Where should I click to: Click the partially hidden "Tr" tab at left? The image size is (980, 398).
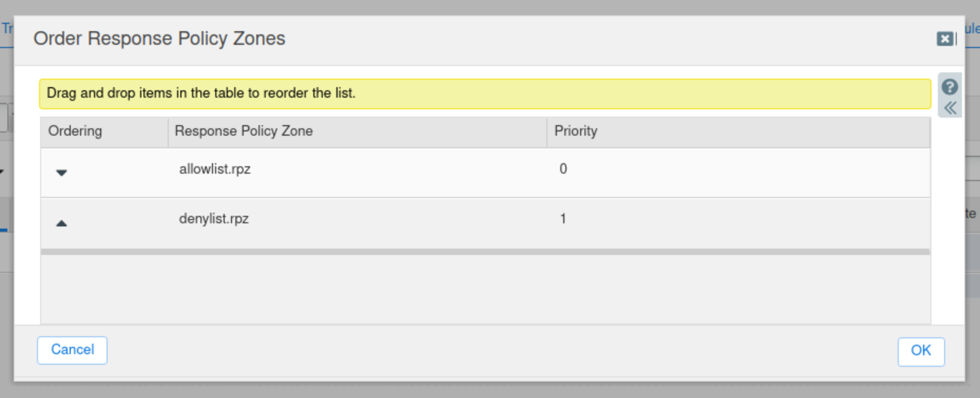[7, 29]
